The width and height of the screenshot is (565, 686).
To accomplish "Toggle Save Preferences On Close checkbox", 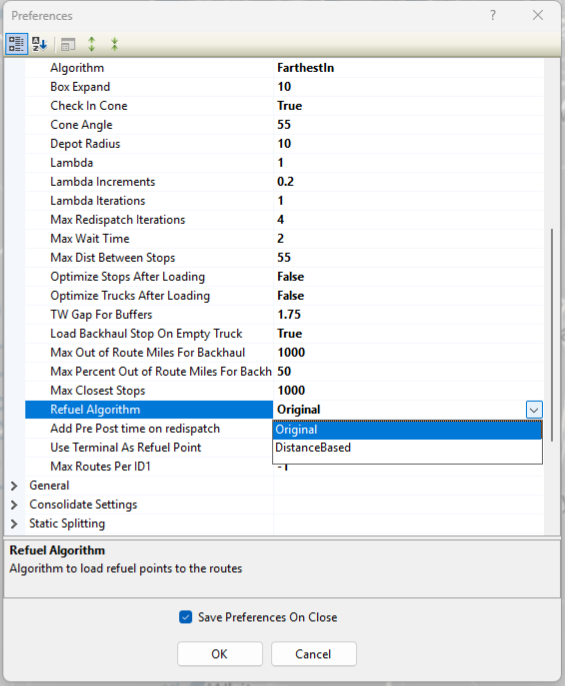I will point(186,617).
